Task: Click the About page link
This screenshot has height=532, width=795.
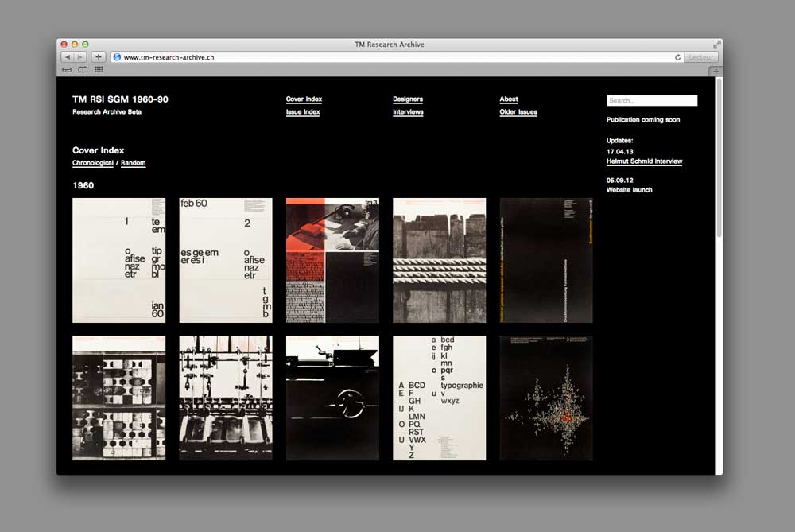Action: pos(508,99)
